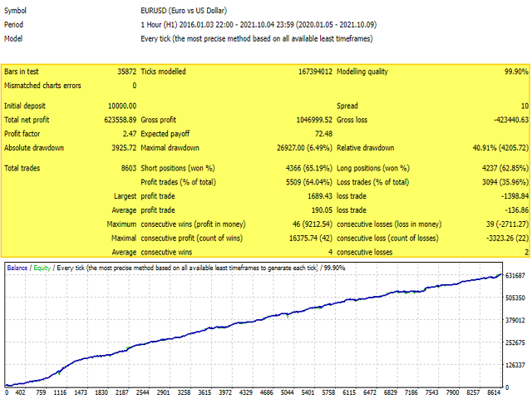Select the Bars in test value 35872
This screenshot has height=399, width=532.
tap(127, 71)
